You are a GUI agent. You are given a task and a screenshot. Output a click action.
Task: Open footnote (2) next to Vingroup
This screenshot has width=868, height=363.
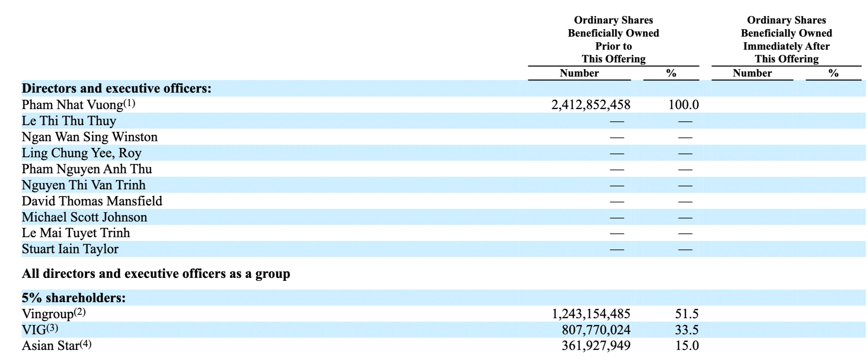80,312
